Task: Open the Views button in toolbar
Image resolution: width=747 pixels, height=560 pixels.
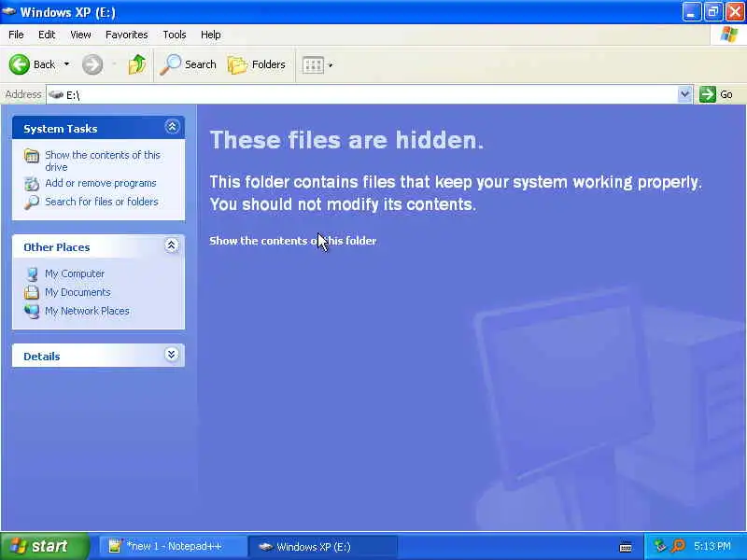Action: [x=313, y=64]
